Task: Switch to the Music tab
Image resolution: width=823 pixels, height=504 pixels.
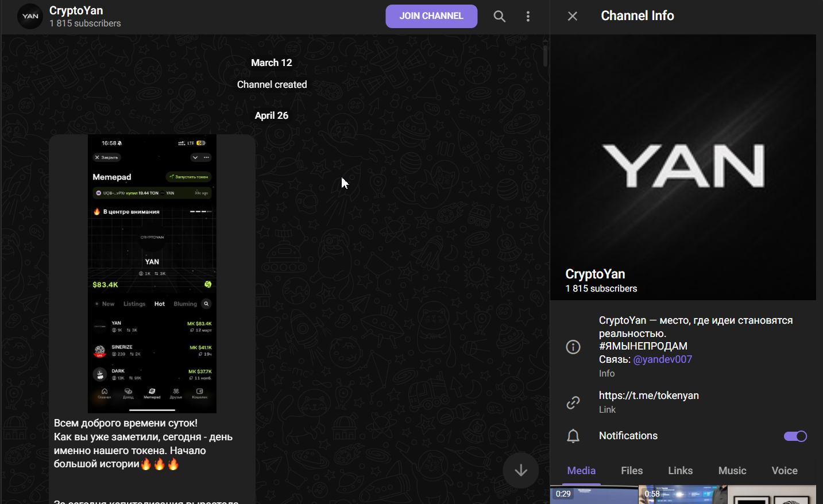Action: point(732,471)
